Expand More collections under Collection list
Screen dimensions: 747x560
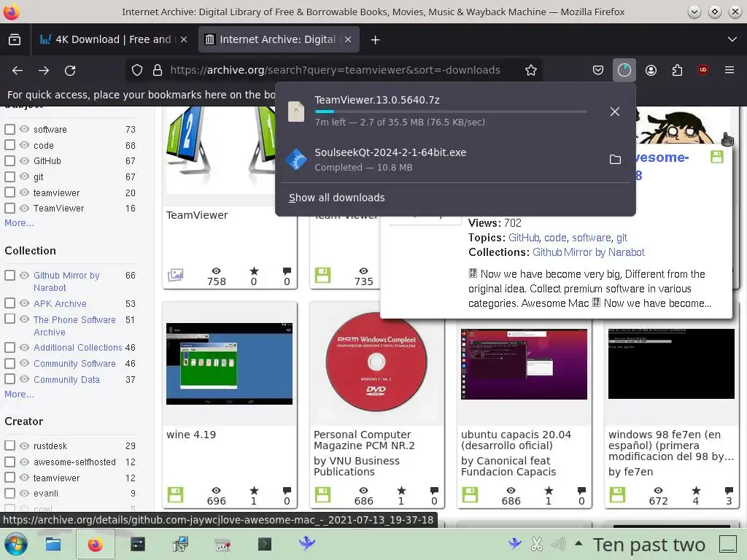19,394
